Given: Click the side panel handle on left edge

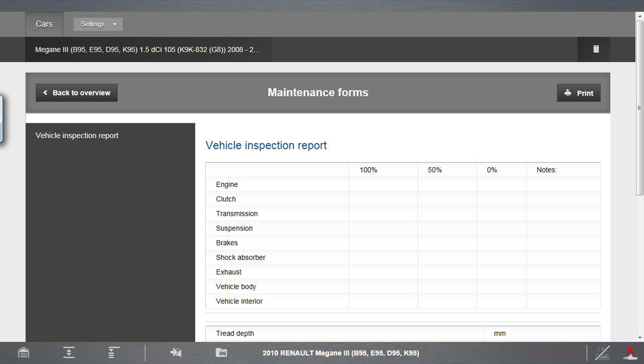Looking at the screenshot, I should point(1,118).
